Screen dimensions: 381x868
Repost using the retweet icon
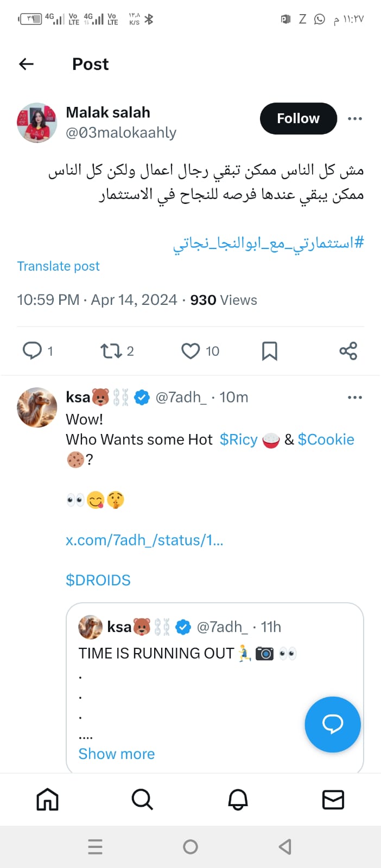click(111, 351)
